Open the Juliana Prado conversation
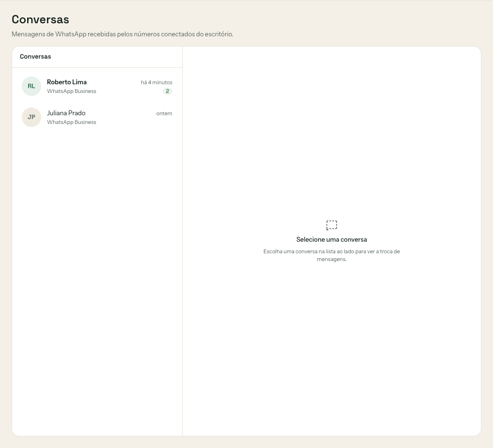This screenshot has height=448, width=493. pos(97,117)
